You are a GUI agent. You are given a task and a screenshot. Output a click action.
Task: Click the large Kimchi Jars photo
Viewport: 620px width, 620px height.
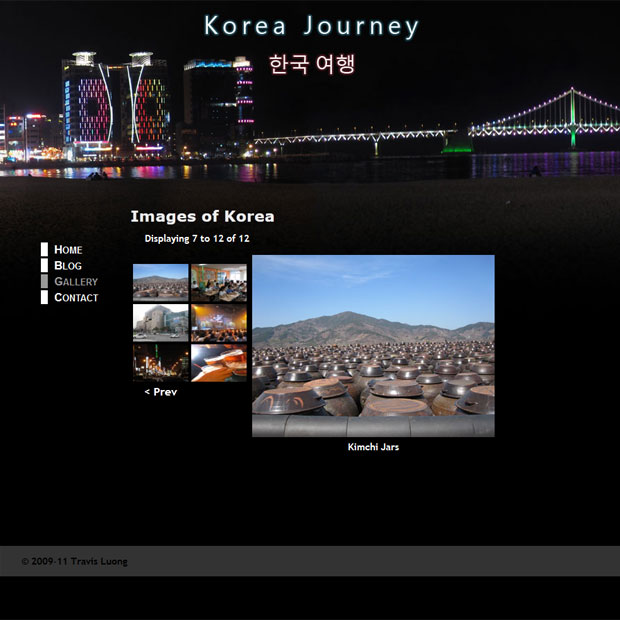373,346
